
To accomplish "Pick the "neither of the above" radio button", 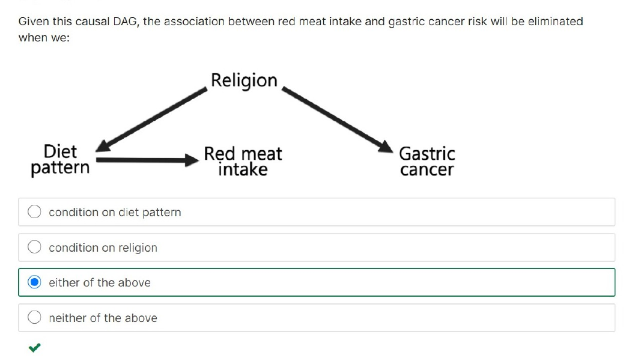I will (x=34, y=317).
